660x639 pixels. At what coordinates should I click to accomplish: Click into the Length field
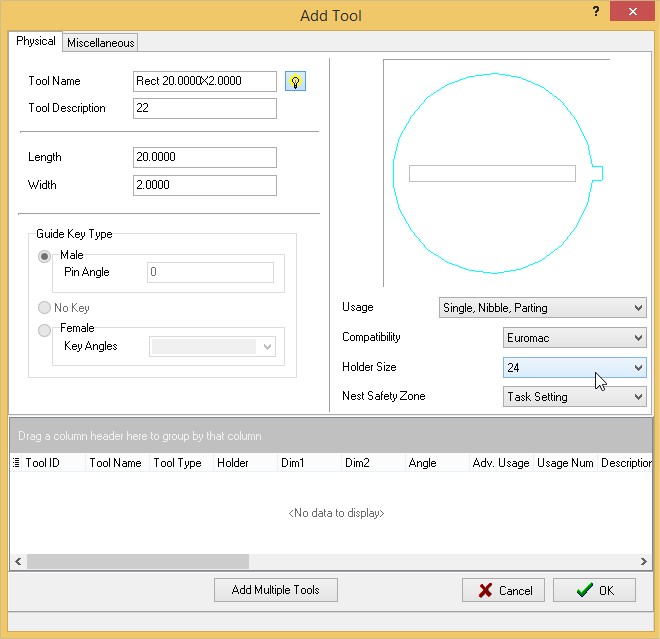tap(204, 157)
